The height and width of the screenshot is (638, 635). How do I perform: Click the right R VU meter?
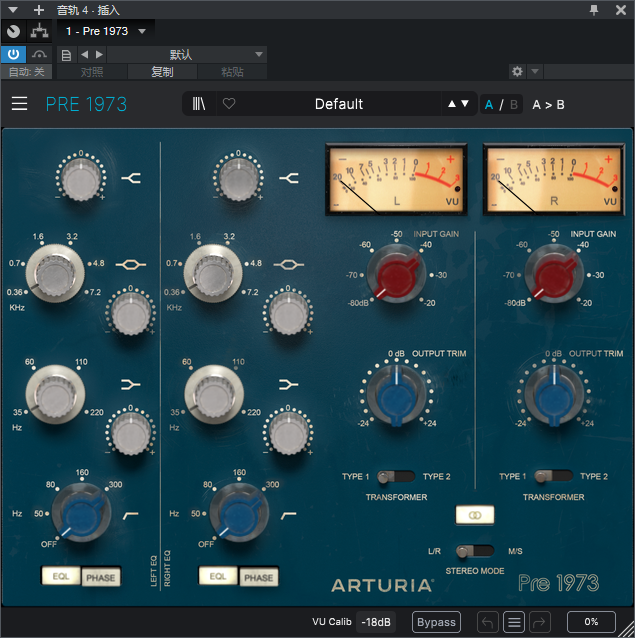click(554, 179)
